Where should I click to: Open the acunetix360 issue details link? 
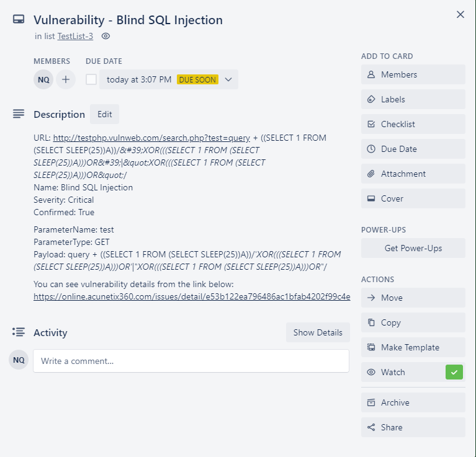(192, 296)
